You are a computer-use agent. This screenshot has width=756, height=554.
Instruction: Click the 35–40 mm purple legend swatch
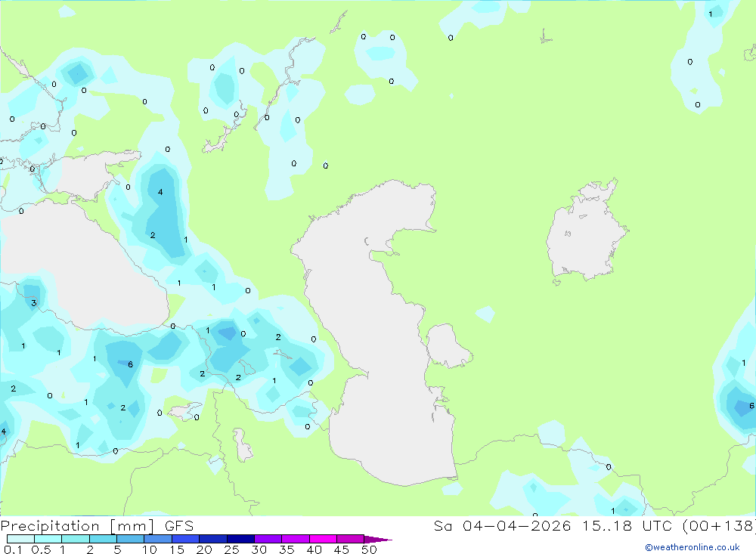pos(296,539)
